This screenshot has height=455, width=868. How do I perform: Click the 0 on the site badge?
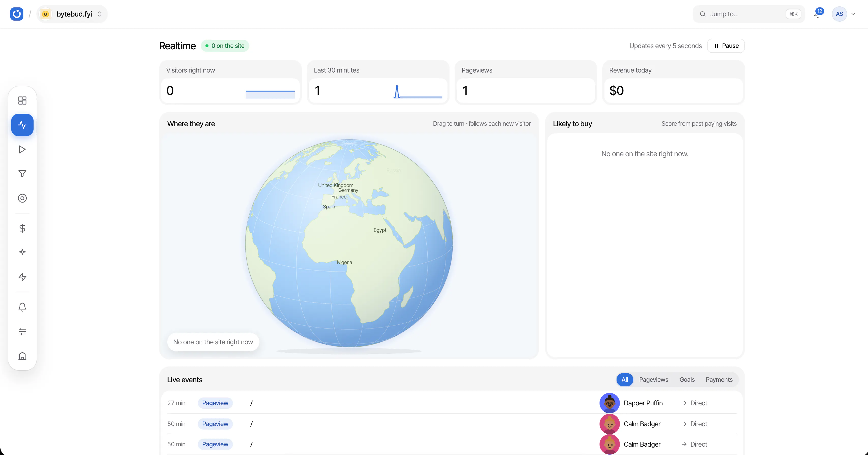point(225,46)
